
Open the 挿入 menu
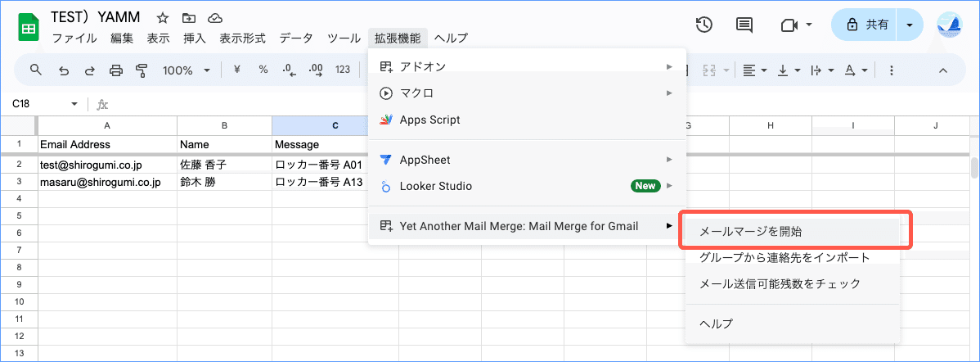click(195, 38)
